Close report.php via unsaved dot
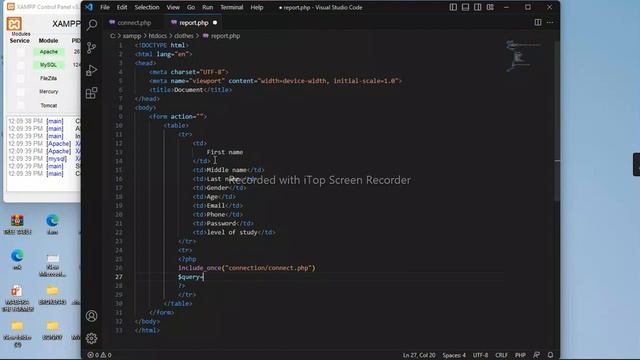 (215, 23)
